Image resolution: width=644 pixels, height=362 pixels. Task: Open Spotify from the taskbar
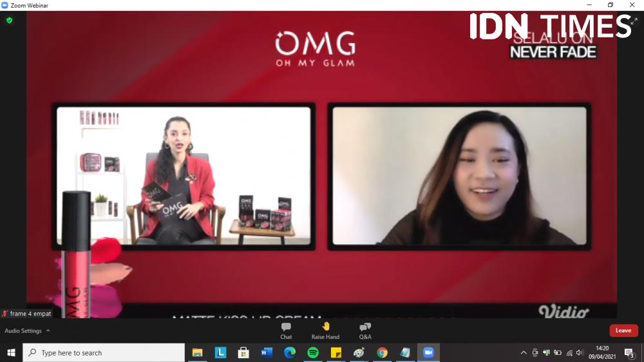click(313, 352)
